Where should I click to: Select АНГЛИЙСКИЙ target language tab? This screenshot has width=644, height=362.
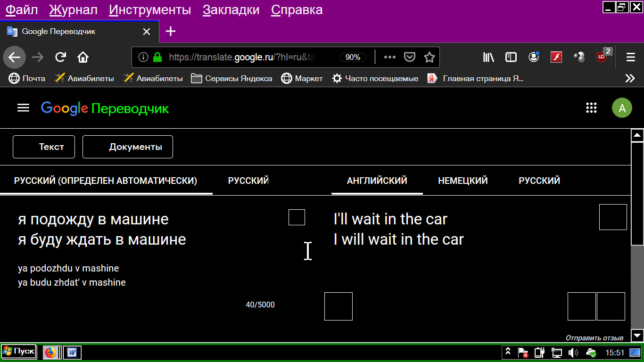(377, 181)
